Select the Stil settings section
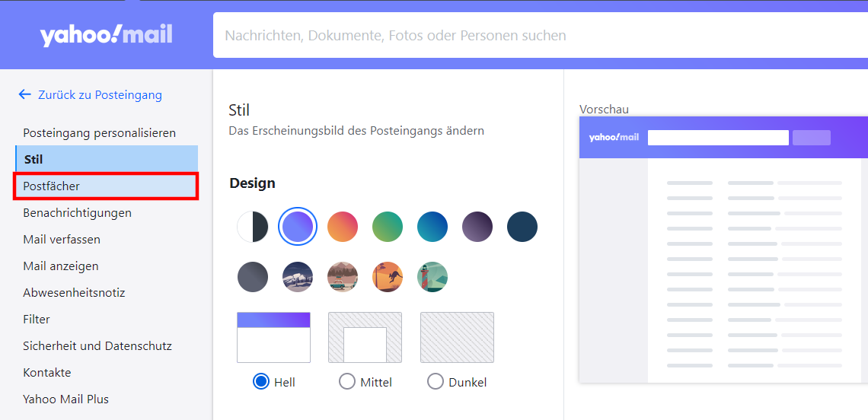Image resolution: width=868 pixels, height=420 pixels. [107, 158]
